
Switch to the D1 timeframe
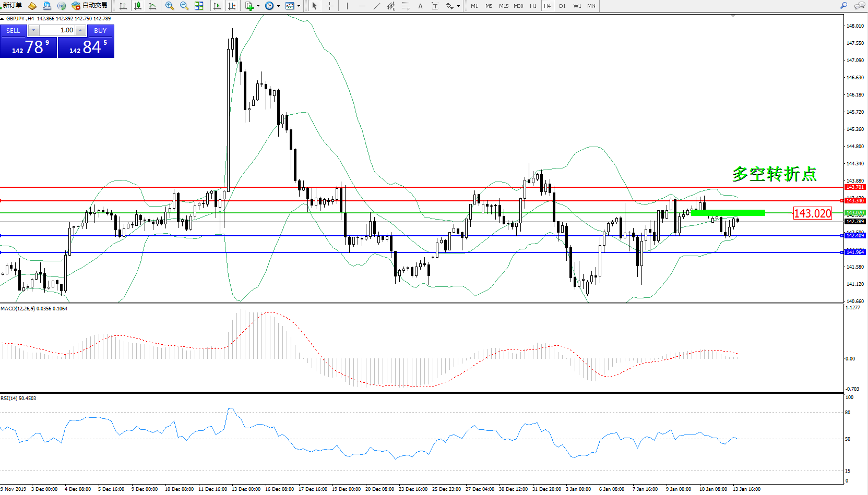click(562, 6)
